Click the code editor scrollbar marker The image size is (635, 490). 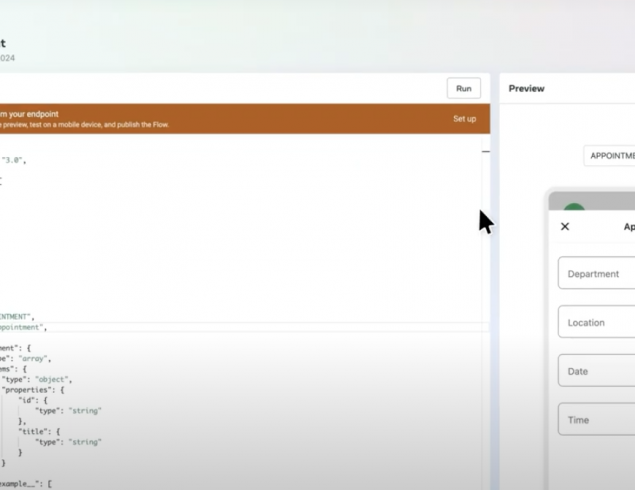tap(486, 152)
